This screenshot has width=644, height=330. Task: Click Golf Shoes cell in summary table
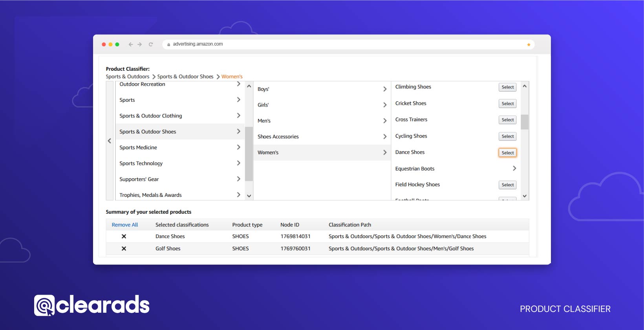click(x=168, y=248)
